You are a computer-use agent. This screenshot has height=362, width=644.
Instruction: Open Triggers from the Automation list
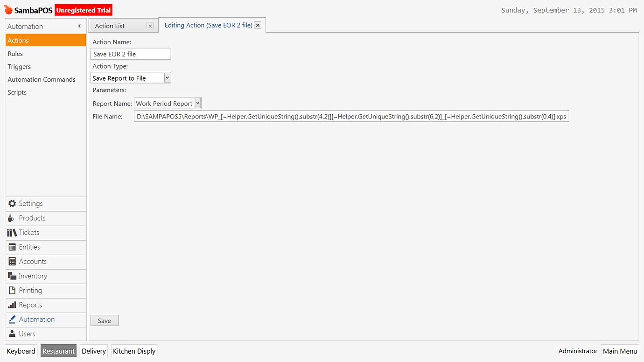(x=19, y=66)
